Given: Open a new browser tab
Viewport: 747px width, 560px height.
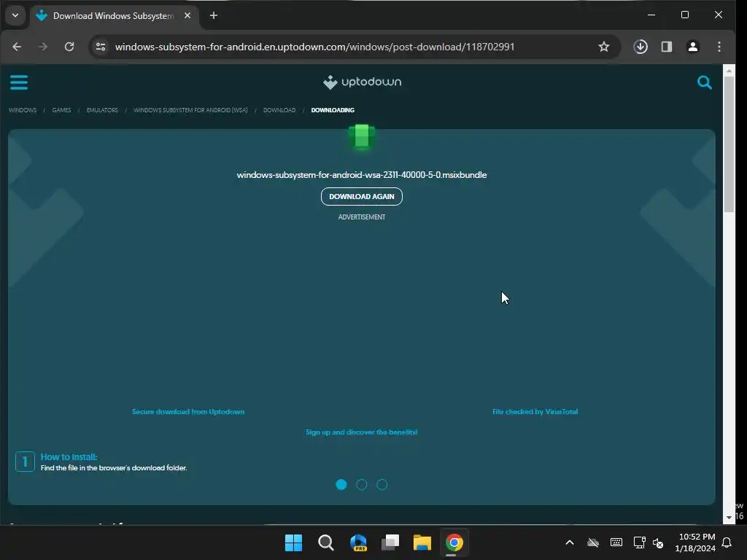Looking at the screenshot, I should pyautogui.click(x=214, y=16).
